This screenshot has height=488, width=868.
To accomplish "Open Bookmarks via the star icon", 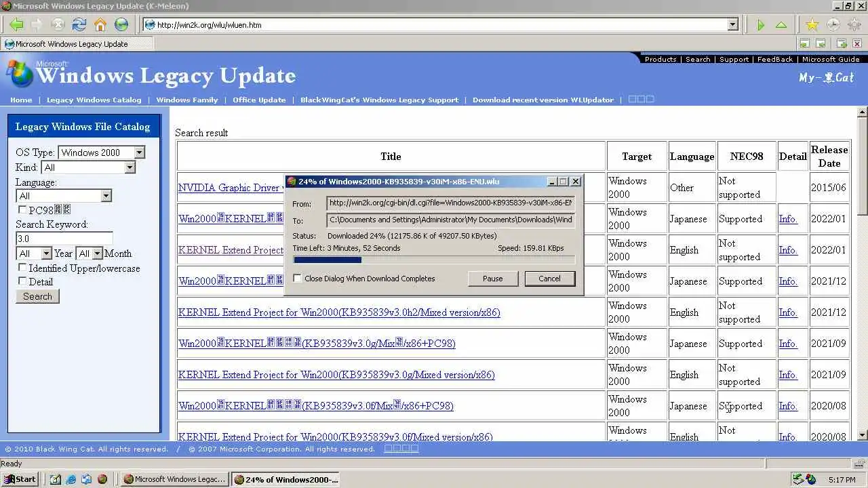I will [812, 25].
